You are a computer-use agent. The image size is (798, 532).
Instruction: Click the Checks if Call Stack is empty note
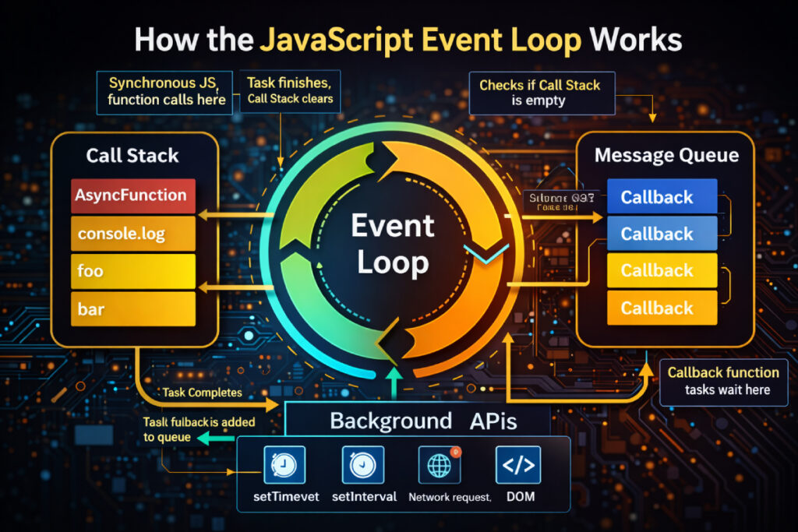tap(542, 93)
